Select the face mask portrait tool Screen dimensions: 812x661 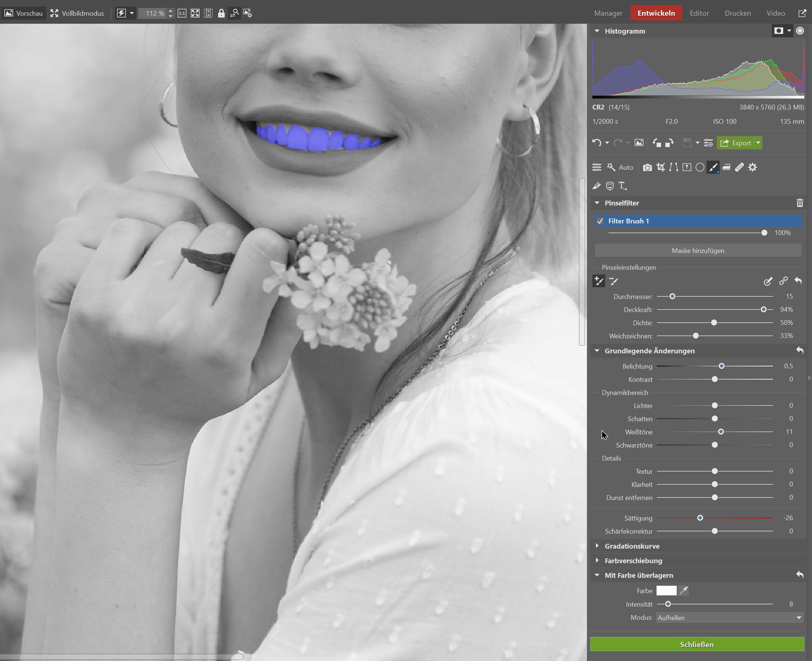click(x=610, y=186)
